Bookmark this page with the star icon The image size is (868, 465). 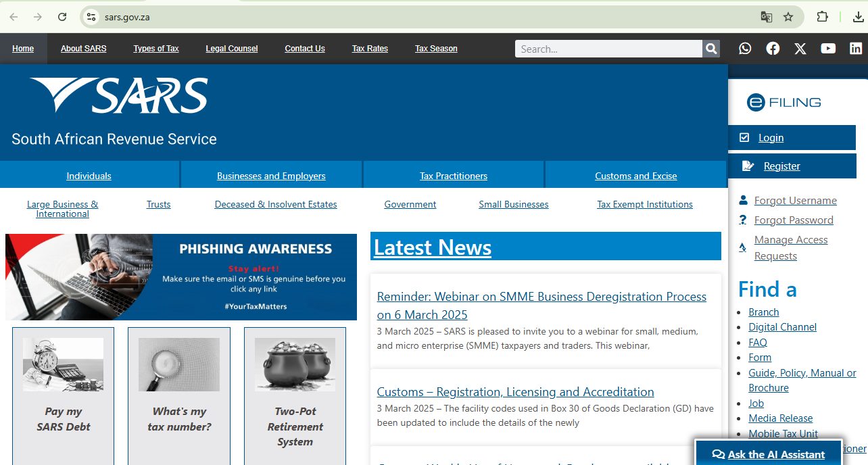click(x=788, y=17)
